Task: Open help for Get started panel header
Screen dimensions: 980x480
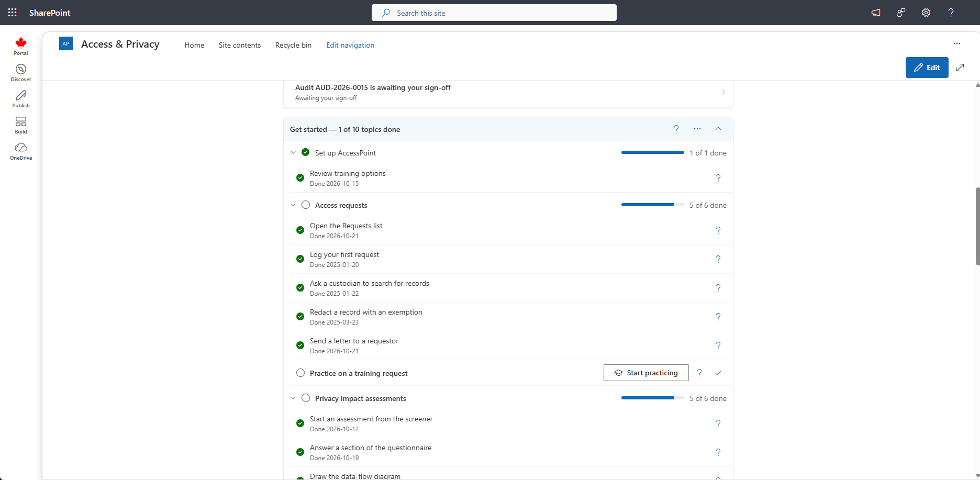Action: pyautogui.click(x=676, y=129)
